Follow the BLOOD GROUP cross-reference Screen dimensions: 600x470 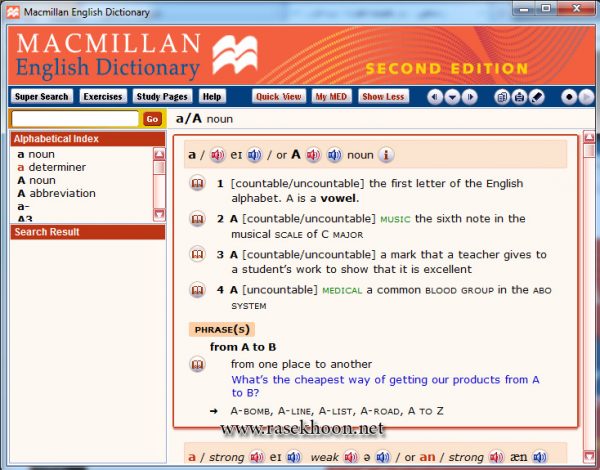(x=460, y=290)
